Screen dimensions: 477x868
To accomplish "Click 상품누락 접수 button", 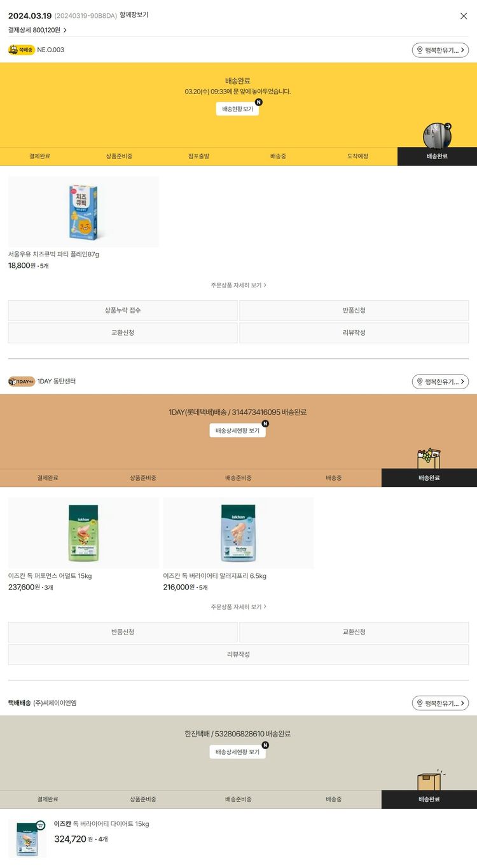I will coord(123,310).
